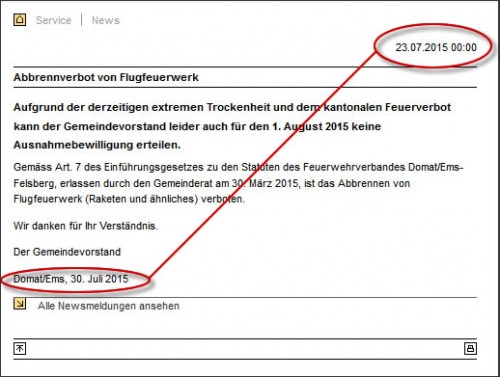Click the paragraph line starting Gemäss Art. 7
The width and height of the screenshot is (500, 377).
pos(238,167)
